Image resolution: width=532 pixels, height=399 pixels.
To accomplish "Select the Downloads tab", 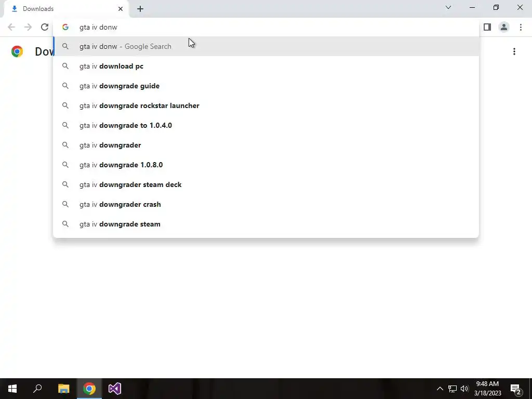I will [66, 9].
